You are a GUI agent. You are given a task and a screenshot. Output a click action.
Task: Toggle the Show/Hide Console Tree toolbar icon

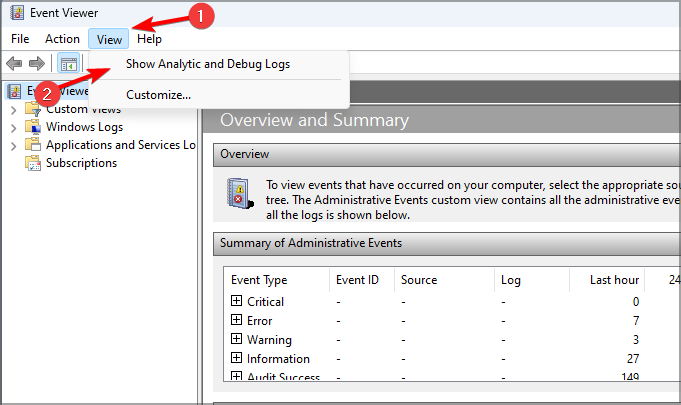point(69,64)
